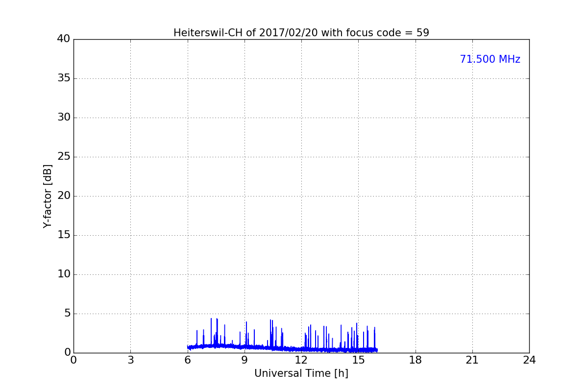Click the y-axis tick label '5'
588x392 pixels.
[67, 314]
